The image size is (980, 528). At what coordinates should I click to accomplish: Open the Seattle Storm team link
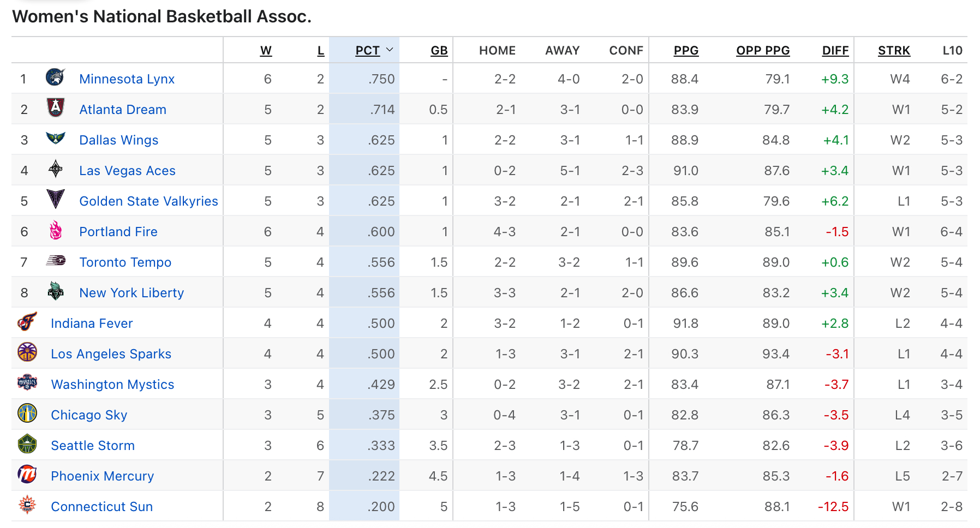(93, 446)
